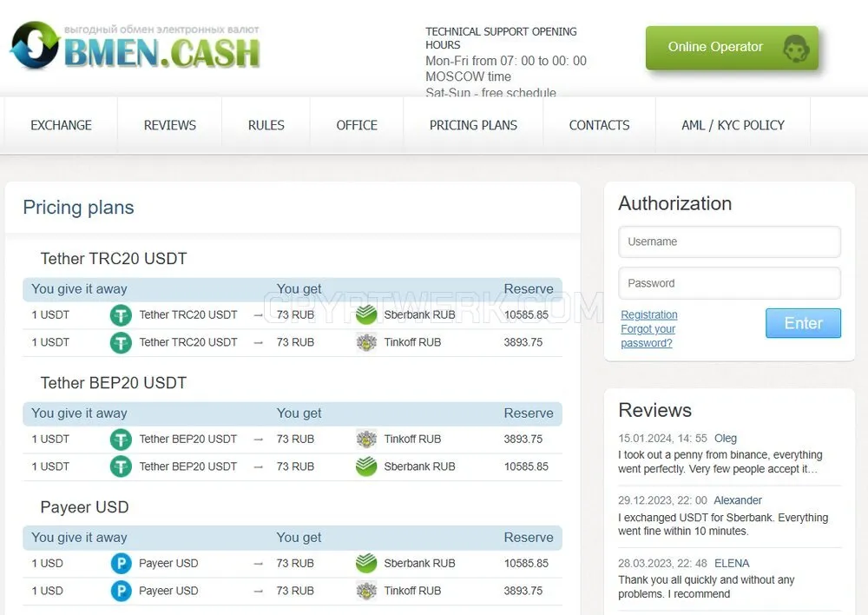Click the Online Operator button
868x615 pixels.
732,48
